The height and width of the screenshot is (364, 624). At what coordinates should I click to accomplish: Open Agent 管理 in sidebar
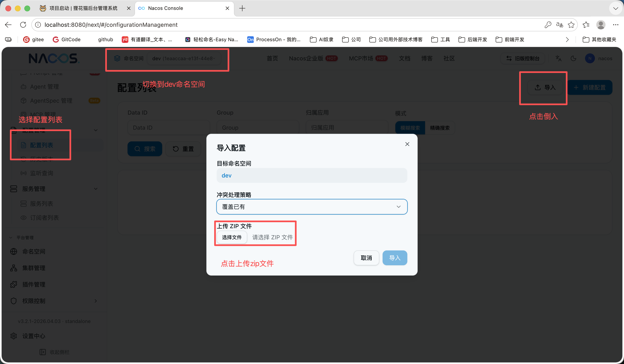coord(44,87)
